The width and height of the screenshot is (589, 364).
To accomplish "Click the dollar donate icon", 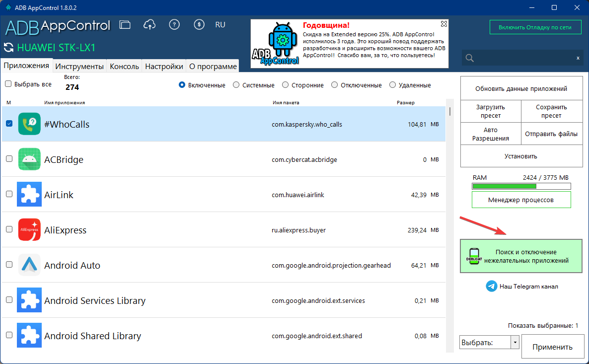I will pyautogui.click(x=199, y=25).
